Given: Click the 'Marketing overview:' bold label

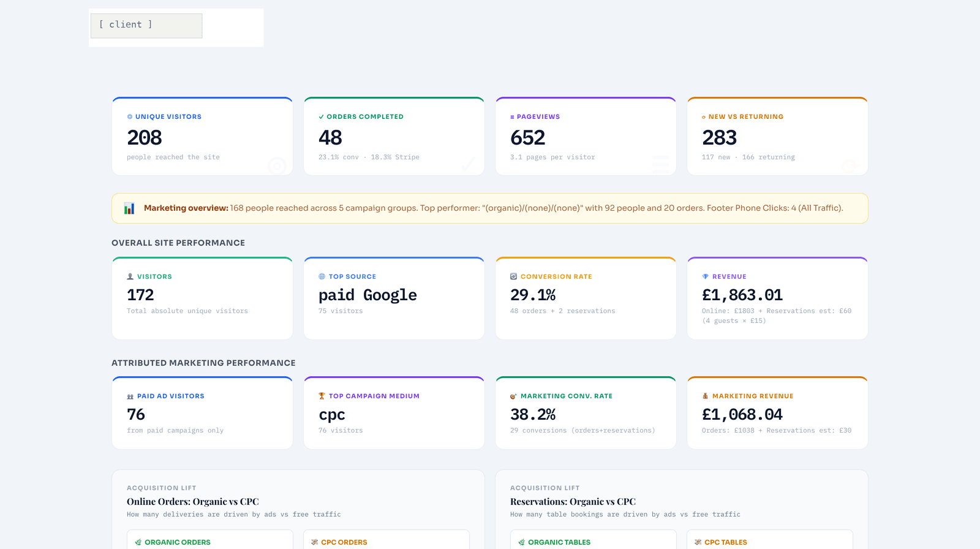Looking at the screenshot, I should (x=186, y=208).
